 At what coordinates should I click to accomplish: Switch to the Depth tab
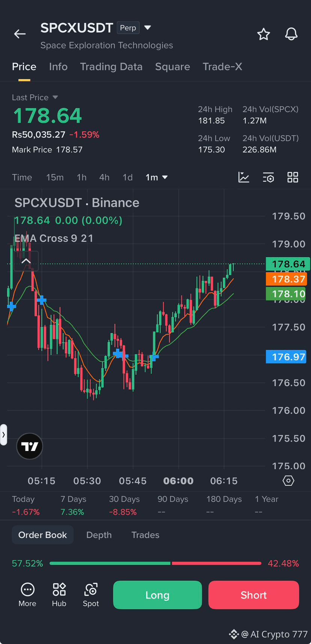[99, 535]
